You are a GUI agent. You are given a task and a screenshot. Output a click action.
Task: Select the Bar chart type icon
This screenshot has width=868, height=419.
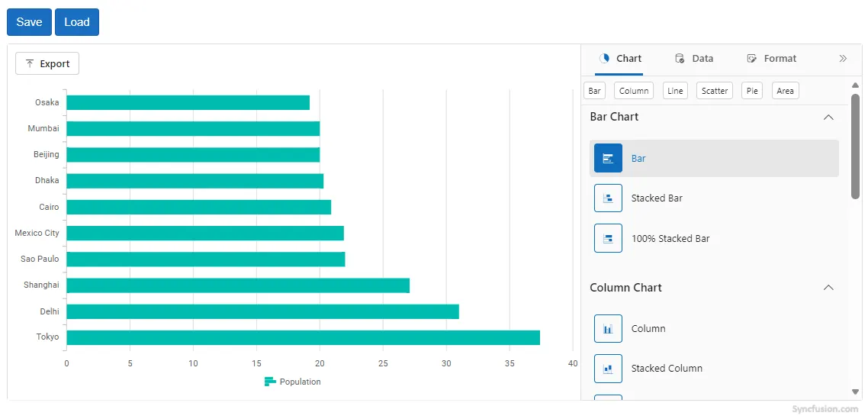pos(608,158)
